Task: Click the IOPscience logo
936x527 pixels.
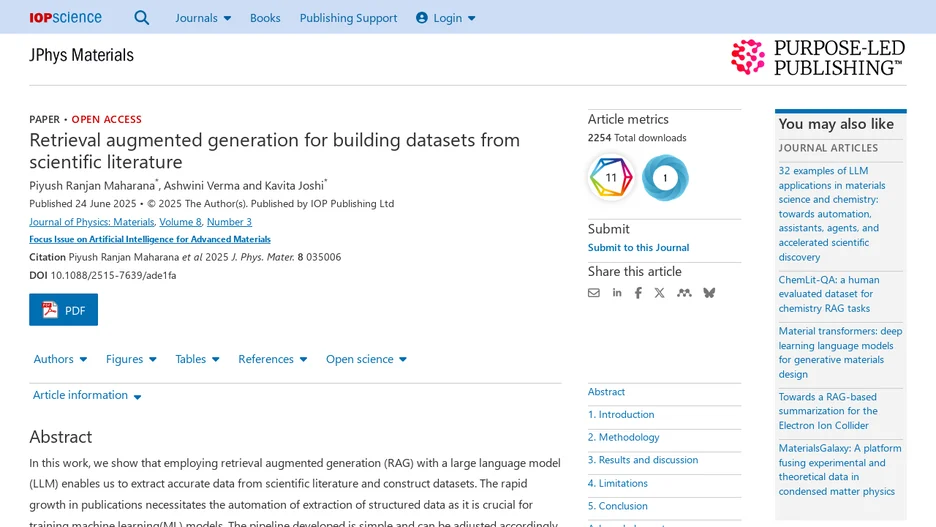Action: 66,18
